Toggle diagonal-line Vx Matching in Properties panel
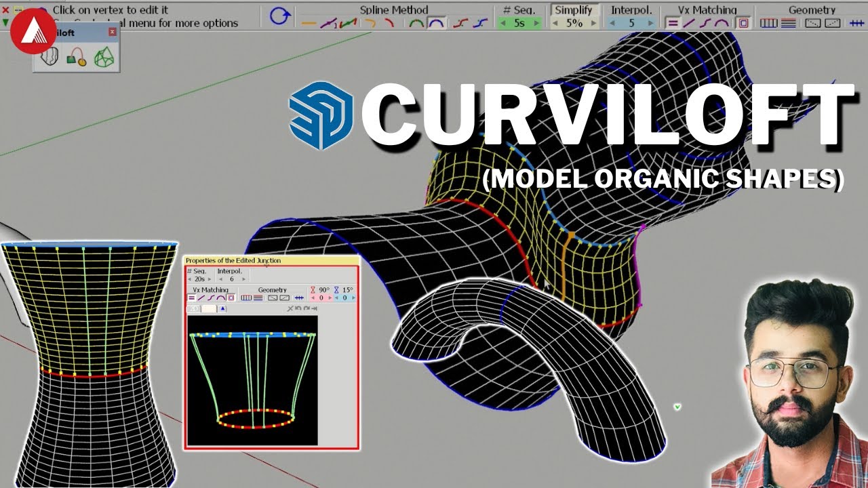Viewport: 868px width, 488px height. click(201, 298)
